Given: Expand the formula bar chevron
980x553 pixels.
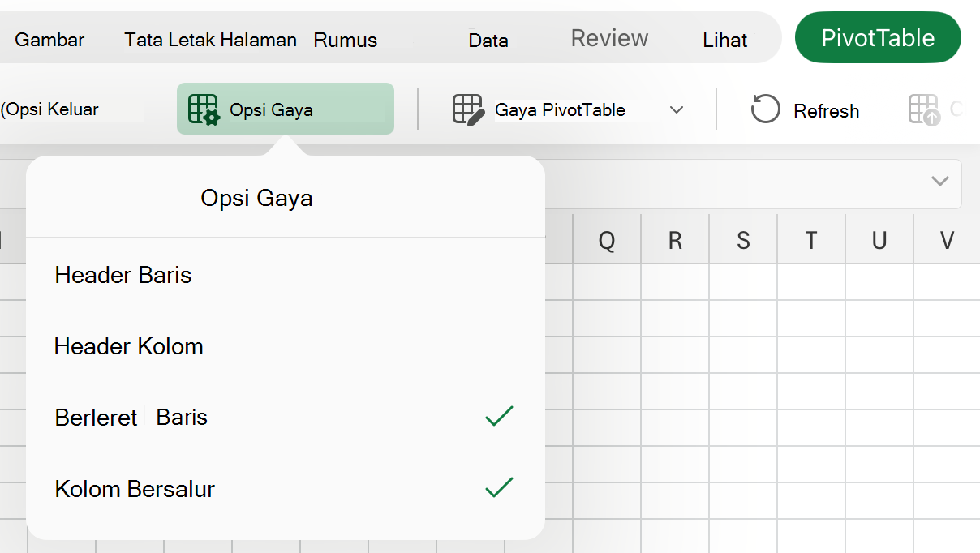Looking at the screenshot, I should pos(940,181).
